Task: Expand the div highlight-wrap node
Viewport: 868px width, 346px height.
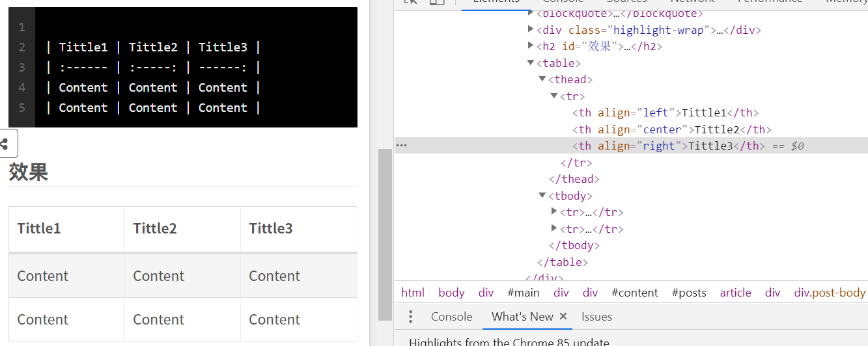Action: [531, 30]
